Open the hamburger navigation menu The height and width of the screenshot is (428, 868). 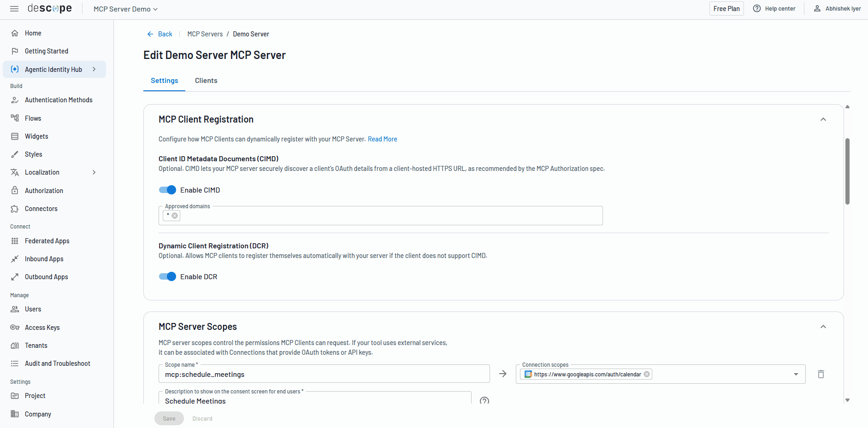pyautogui.click(x=14, y=8)
